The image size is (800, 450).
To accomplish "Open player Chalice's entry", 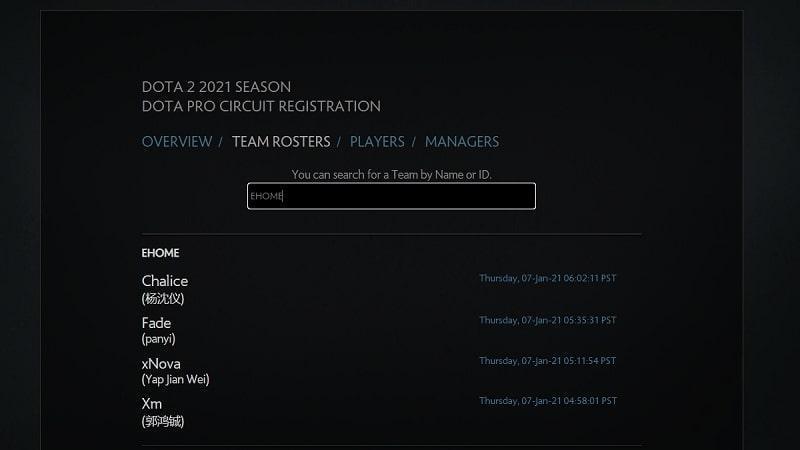I will (x=165, y=281).
